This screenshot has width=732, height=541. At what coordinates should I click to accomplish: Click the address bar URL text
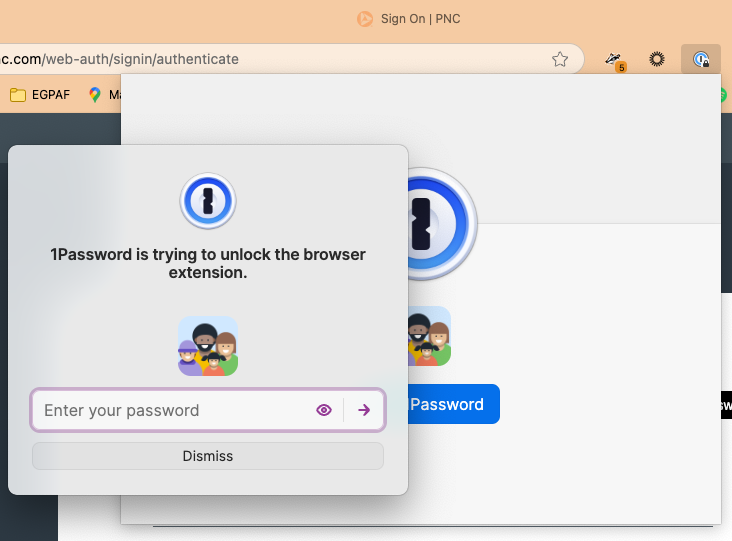(120, 59)
